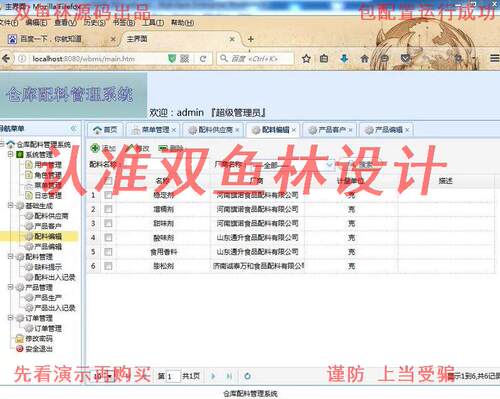The height and width of the screenshot is (399, 500).
Task: Collapse the navigation menu panel arrow
Action: click(74, 129)
